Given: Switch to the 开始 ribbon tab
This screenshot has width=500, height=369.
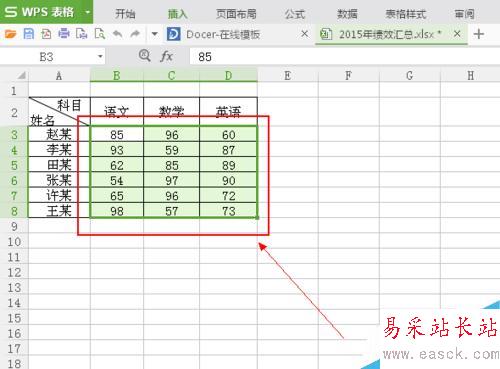Looking at the screenshot, I should coord(125,14).
